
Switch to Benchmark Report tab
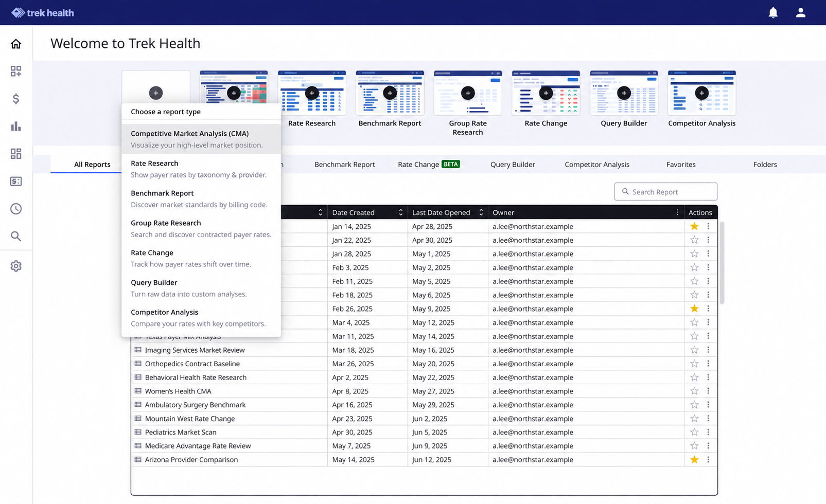tap(345, 165)
